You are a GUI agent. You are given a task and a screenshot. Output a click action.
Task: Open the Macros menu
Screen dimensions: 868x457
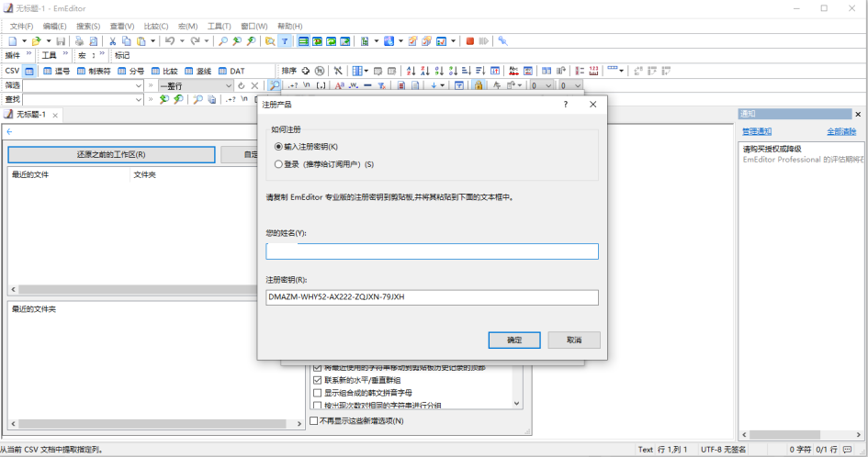point(188,26)
